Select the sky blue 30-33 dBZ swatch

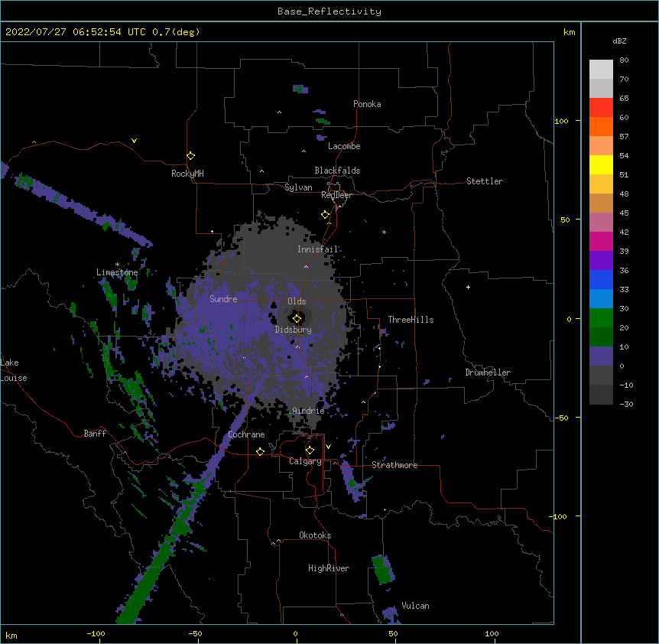pos(601,299)
